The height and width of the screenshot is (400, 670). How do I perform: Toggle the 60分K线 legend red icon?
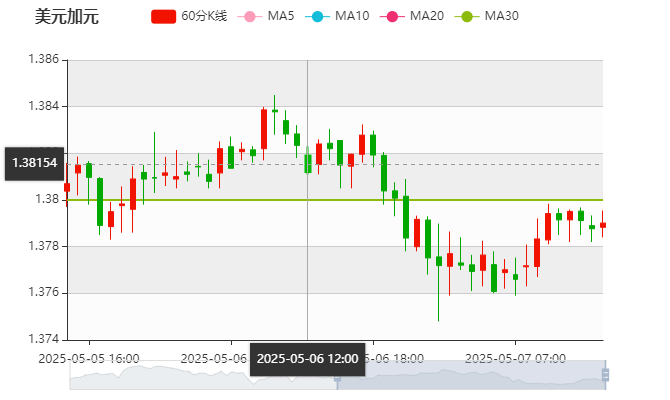click(x=164, y=16)
